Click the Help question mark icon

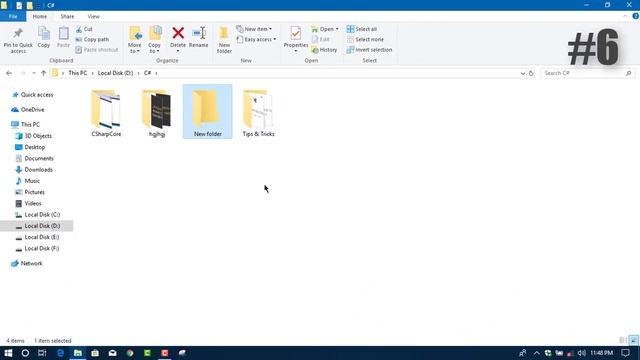coord(636,16)
